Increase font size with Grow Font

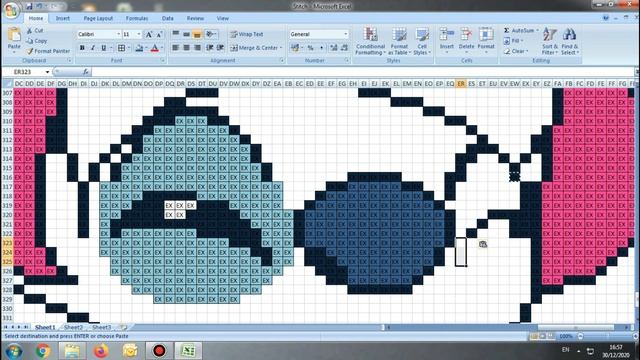click(x=149, y=35)
